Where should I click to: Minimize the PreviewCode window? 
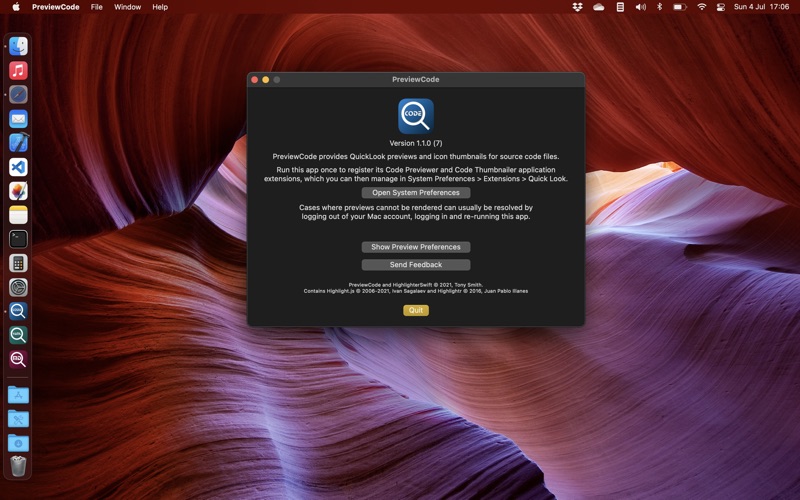(265, 80)
